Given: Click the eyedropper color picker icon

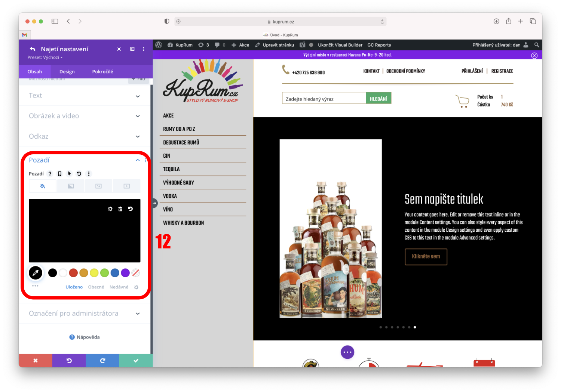Looking at the screenshot, I should click(36, 273).
